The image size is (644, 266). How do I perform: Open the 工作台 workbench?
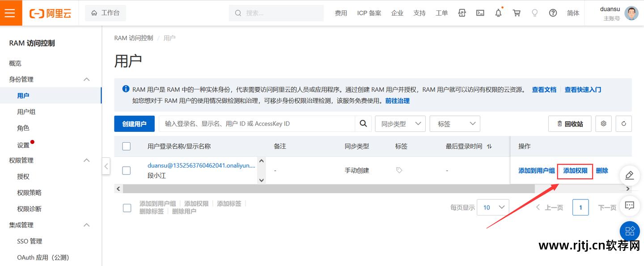(x=106, y=13)
